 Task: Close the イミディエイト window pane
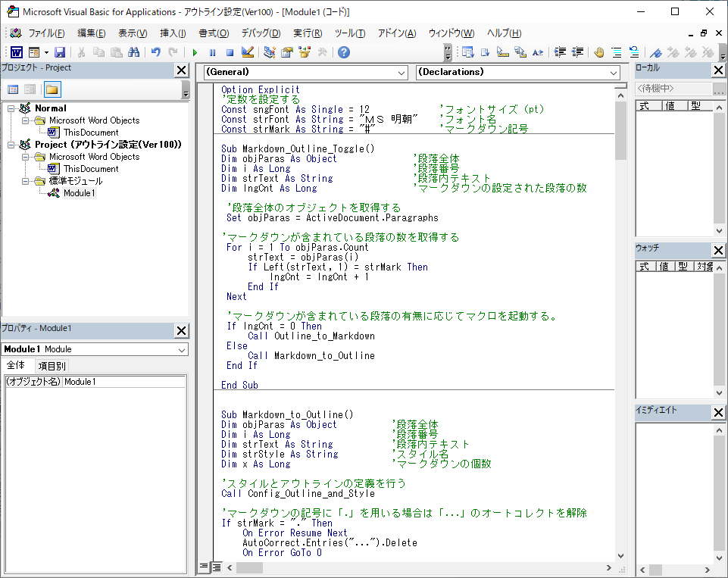pos(718,412)
